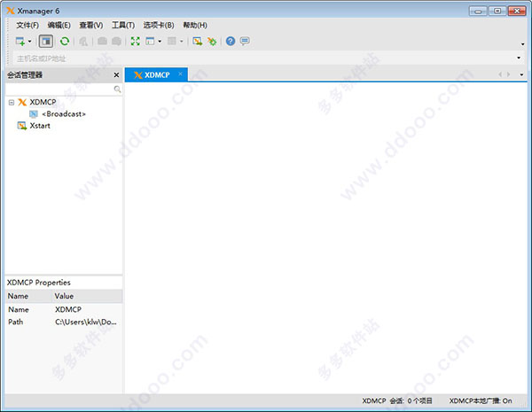Click the fullscreen green arrows icon
The height and width of the screenshot is (412, 532).
point(135,42)
